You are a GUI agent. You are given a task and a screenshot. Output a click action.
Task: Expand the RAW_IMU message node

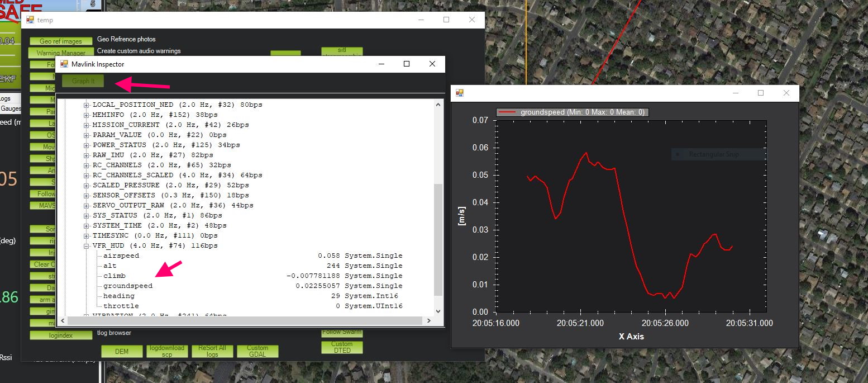87,155
